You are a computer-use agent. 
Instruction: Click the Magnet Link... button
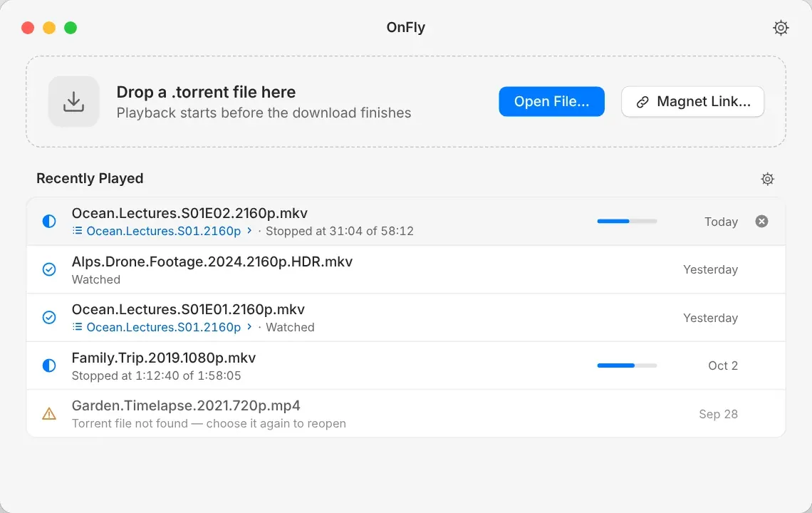(693, 102)
